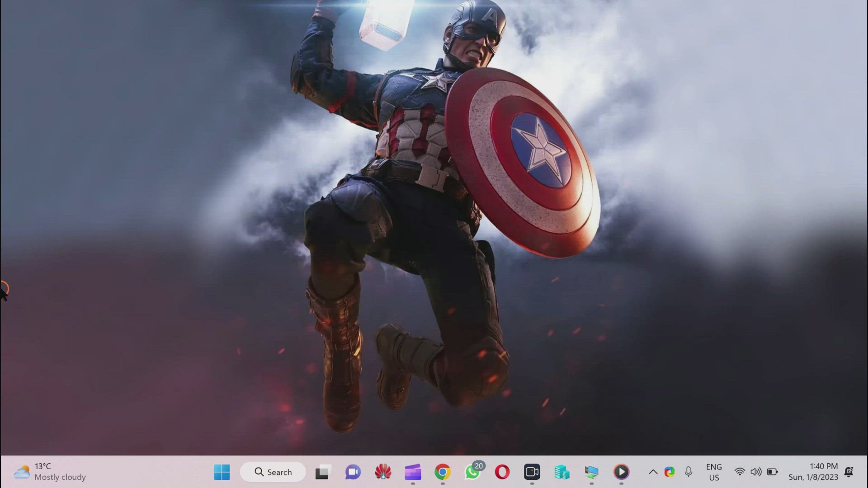Open the purple Clipchamp taskbar icon
868x488 pixels.
[413, 472]
